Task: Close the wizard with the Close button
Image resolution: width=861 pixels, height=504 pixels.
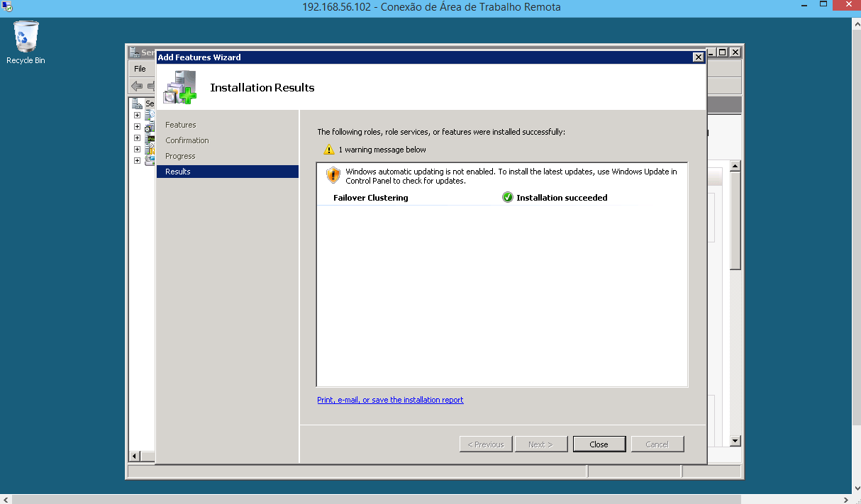Action: coord(599,444)
